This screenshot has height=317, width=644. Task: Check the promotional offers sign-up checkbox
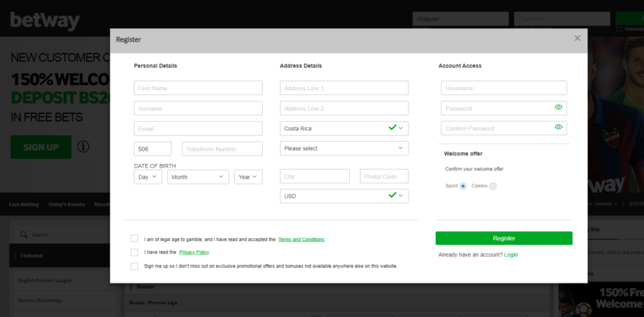coord(135,266)
